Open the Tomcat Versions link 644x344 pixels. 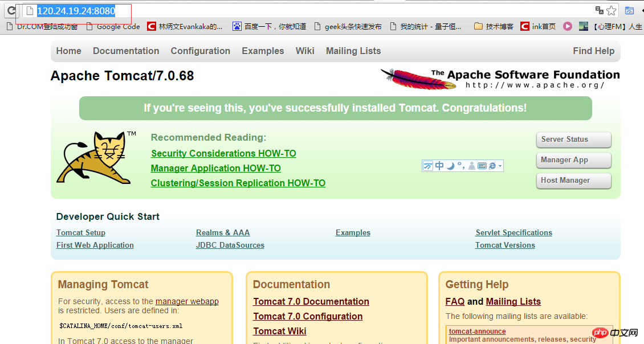click(x=505, y=245)
